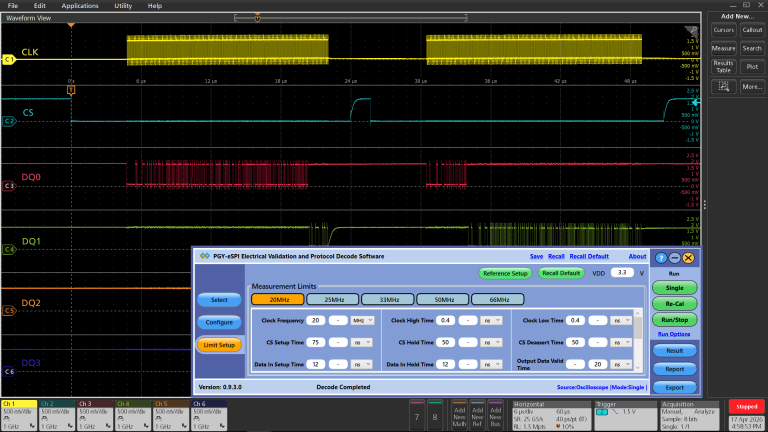Screen dimensions: 768x432
Task: Click Add New Bus button
Action: pos(495,416)
